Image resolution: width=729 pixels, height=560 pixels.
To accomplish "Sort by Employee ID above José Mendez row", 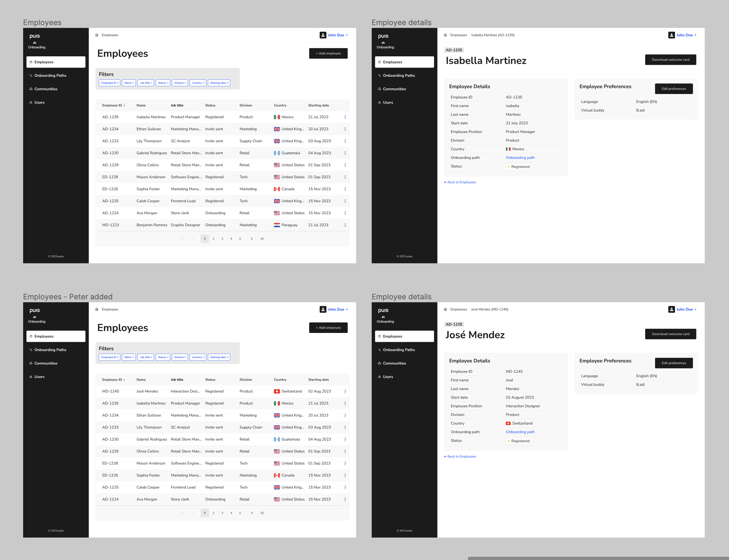I will coord(113,379).
